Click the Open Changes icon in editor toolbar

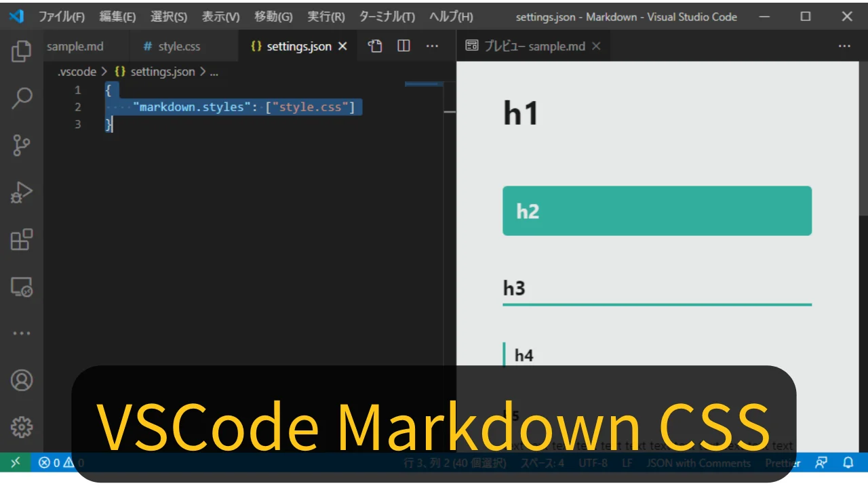coord(375,46)
